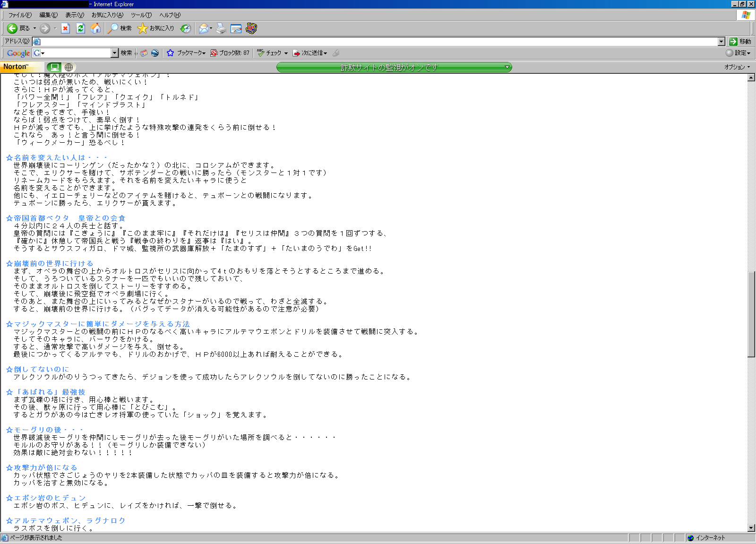Click the Windows flag logo throbber
756x544 pixels.
pyautogui.click(x=746, y=15)
